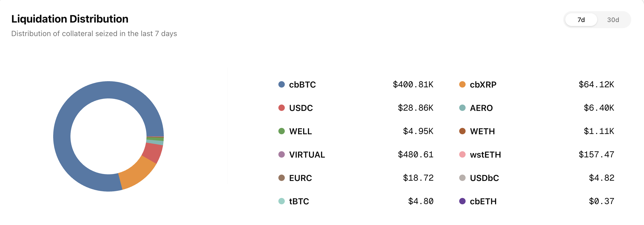Select the tBTC legend label

click(x=299, y=201)
